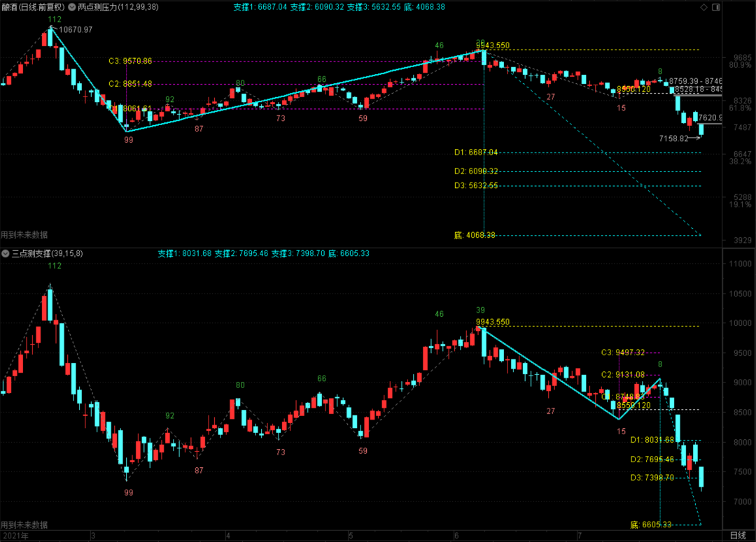Click the C3: 9497.32 level label

pyautogui.click(x=623, y=352)
